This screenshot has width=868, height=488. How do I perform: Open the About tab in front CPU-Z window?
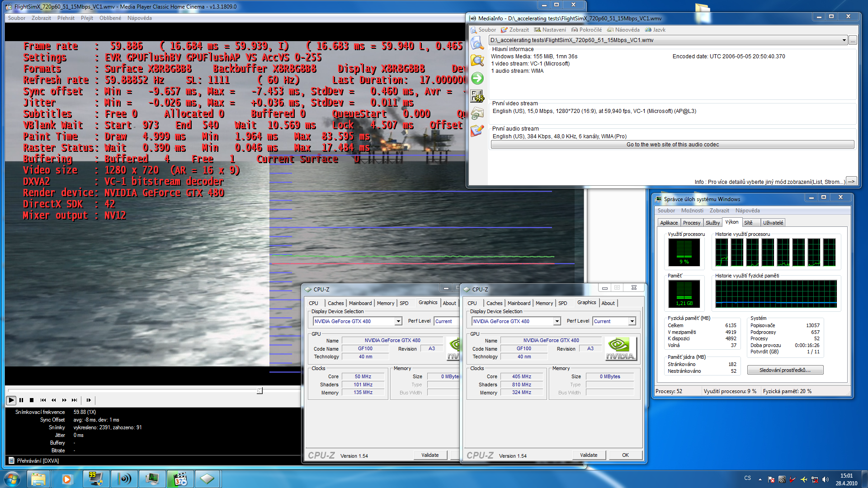(x=608, y=303)
